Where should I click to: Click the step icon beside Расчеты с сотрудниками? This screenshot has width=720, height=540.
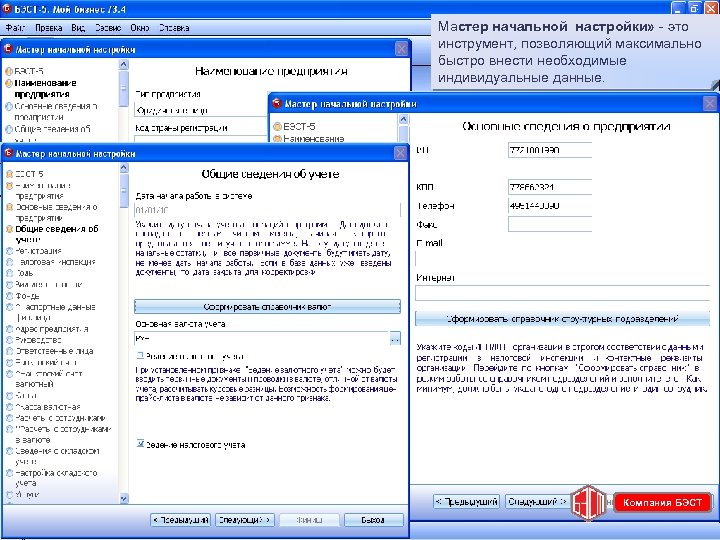(x=9, y=418)
